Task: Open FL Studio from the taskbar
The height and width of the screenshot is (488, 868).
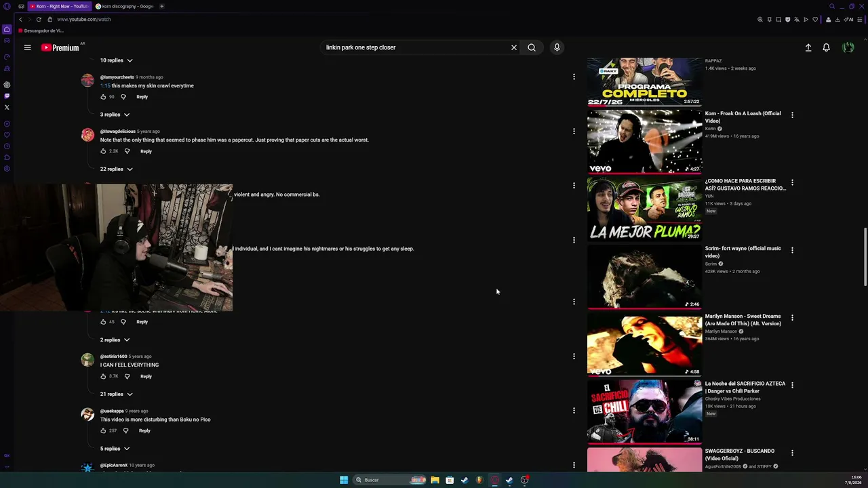Action: [x=479, y=480]
